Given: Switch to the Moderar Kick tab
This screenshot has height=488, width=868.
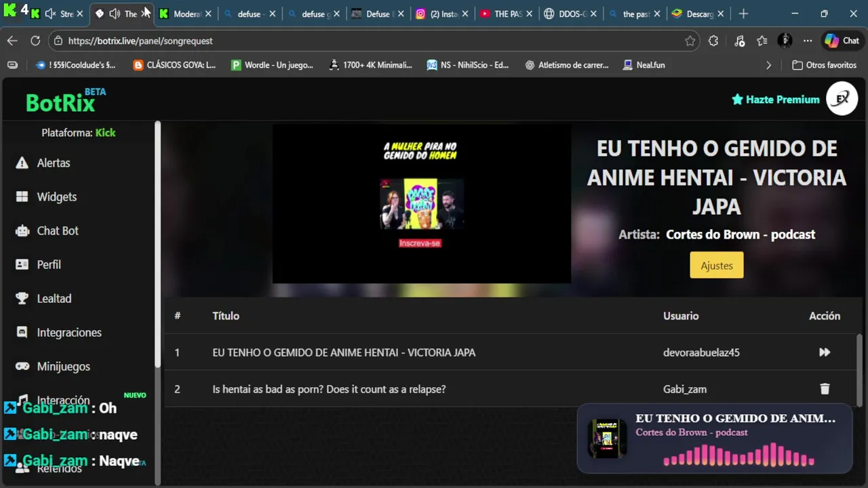Looking at the screenshot, I should pyautogui.click(x=186, y=14).
